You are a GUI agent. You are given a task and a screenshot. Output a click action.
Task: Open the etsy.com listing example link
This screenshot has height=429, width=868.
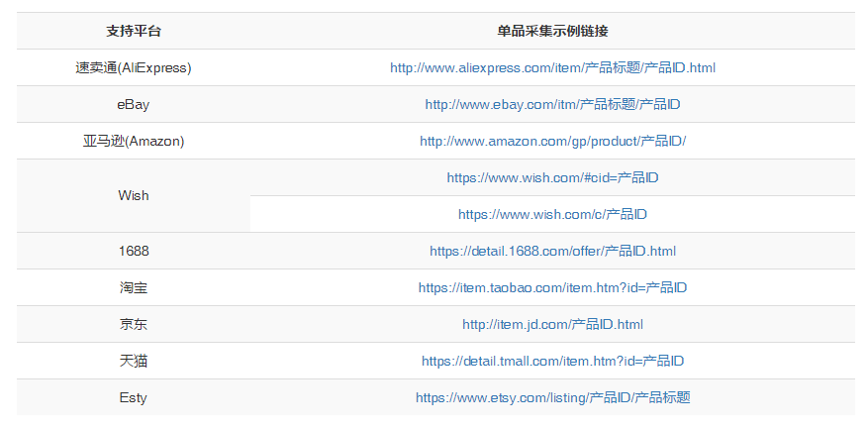click(x=552, y=397)
